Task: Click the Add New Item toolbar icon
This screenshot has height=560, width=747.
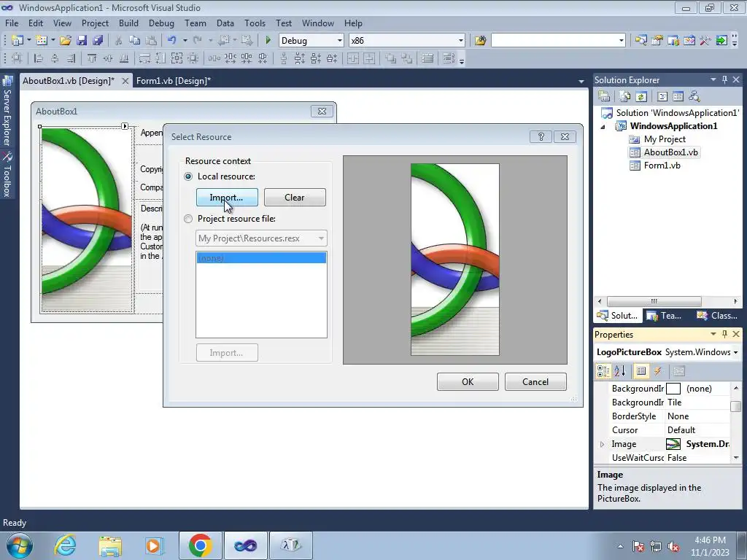Action: [x=42, y=41]
